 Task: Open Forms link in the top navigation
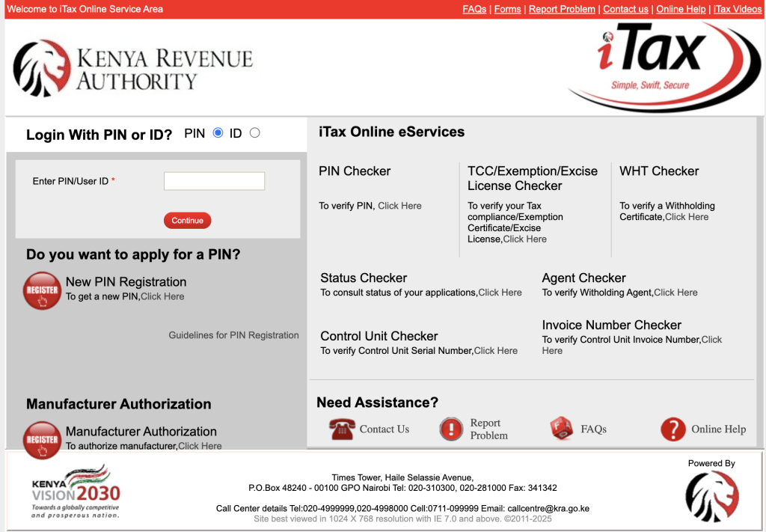507,9
